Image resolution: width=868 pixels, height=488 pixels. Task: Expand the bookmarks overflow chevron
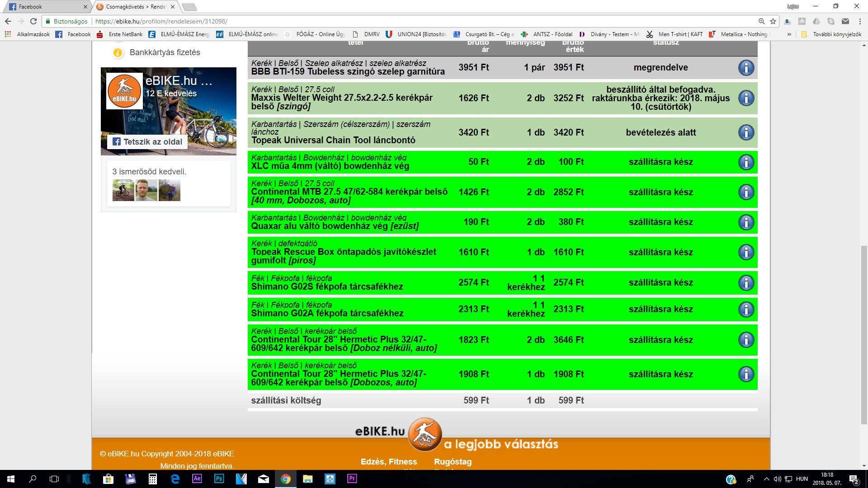click(789, 34)
